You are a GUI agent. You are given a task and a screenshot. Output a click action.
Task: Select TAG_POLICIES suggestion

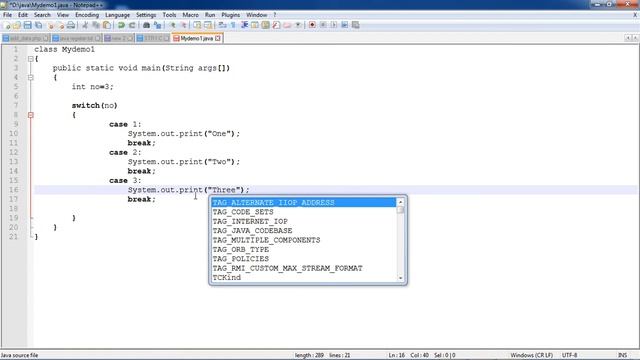pyautogui.click(x=304, y=259)
